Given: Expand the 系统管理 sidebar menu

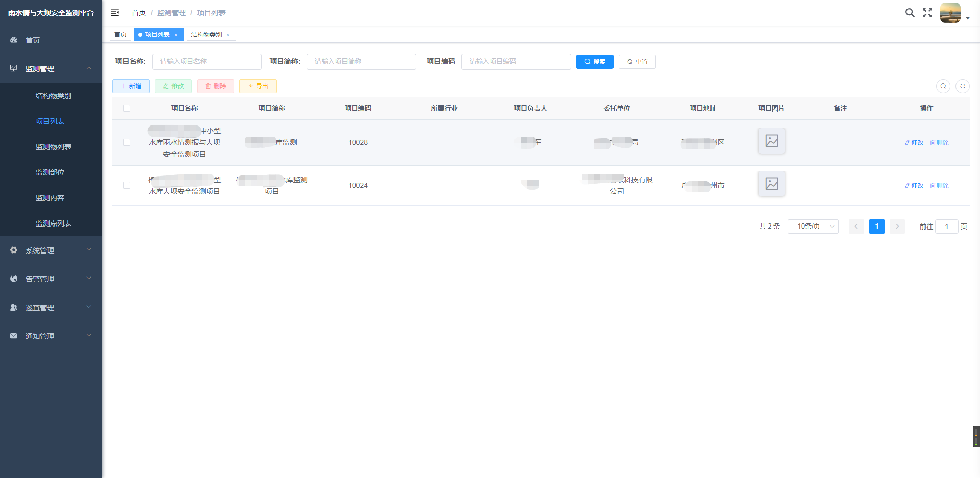Looking at the screenshot, I should (x=51, y=250).
